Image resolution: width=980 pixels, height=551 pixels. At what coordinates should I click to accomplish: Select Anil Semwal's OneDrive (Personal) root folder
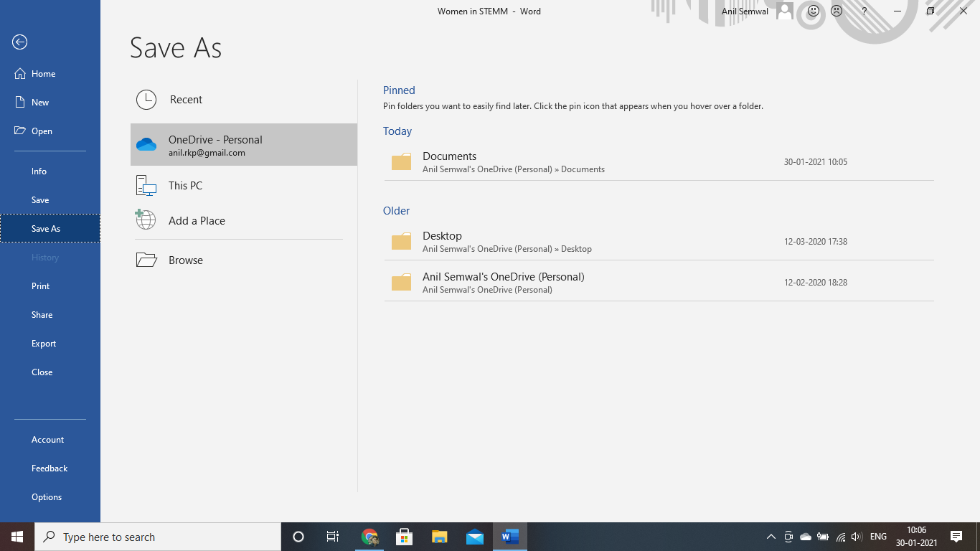pyautogui.click(x=659, y=283)
